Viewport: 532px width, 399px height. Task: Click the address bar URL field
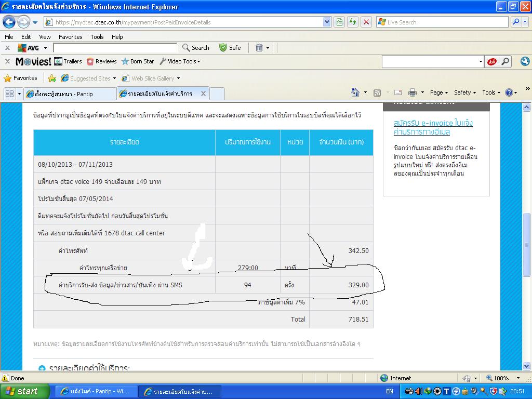[183, 22]
